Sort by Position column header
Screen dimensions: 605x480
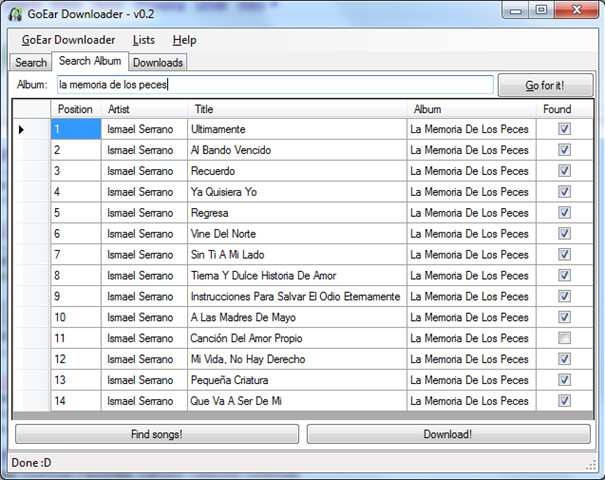tap(76, 109)
